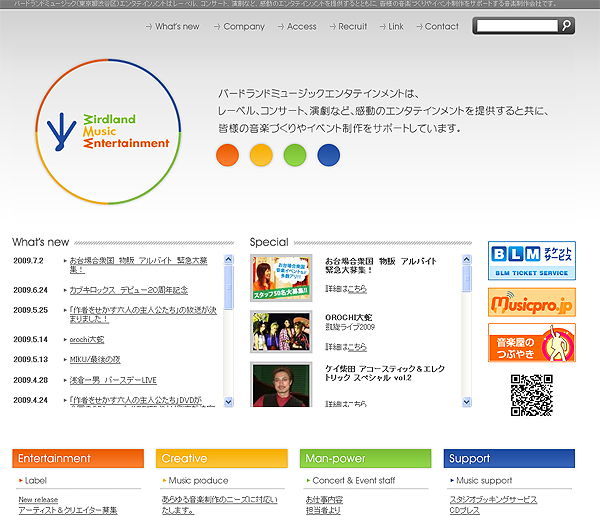Image resolution: width=600 pixels, height=516 pixels.
Task: Open the MIKU/最後の旅 news link
Action: [x=95, y=359]
